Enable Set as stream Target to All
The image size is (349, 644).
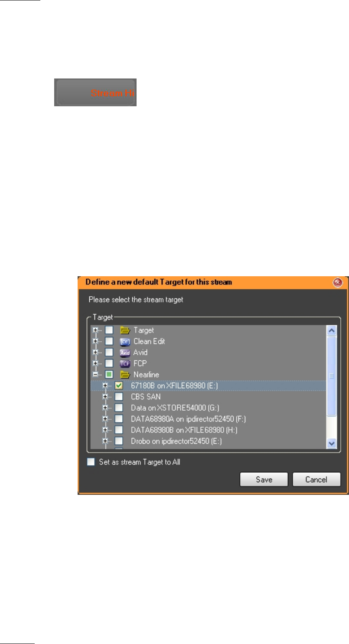tap(91, 462)
